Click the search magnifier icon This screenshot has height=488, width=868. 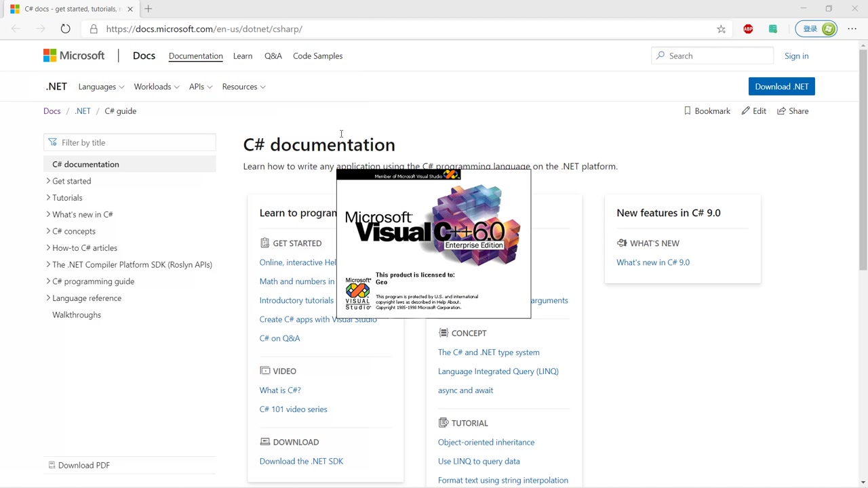click(660, 56)
